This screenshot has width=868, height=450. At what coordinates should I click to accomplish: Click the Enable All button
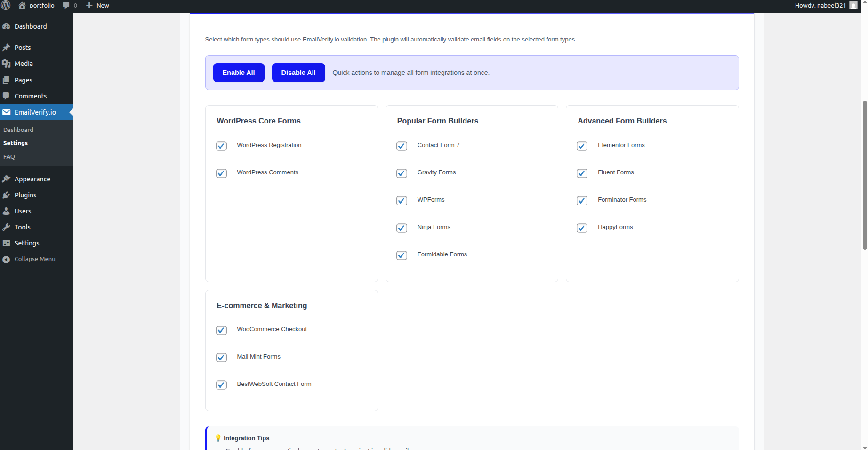tap(239, 73)
